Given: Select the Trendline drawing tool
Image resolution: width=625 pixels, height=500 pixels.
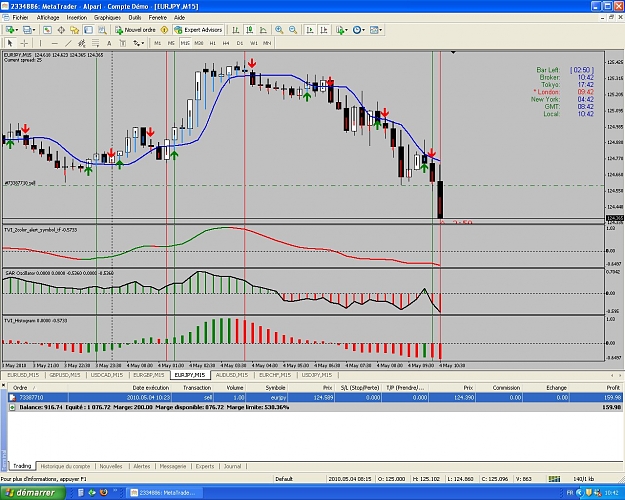Looking at the screenshot, I should 68,43.
